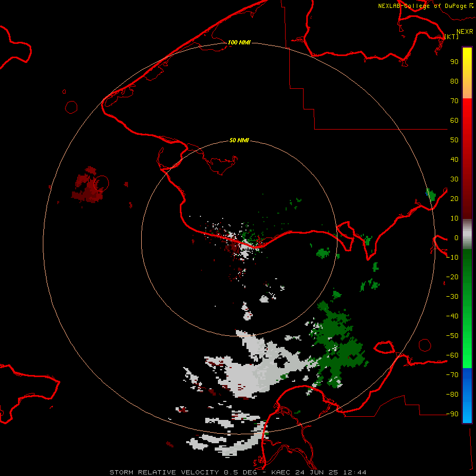The height and width of the screenshot is (476, 476).
Task: Click the 70 value on the velocity scale
Action: [x=454, y=101]
